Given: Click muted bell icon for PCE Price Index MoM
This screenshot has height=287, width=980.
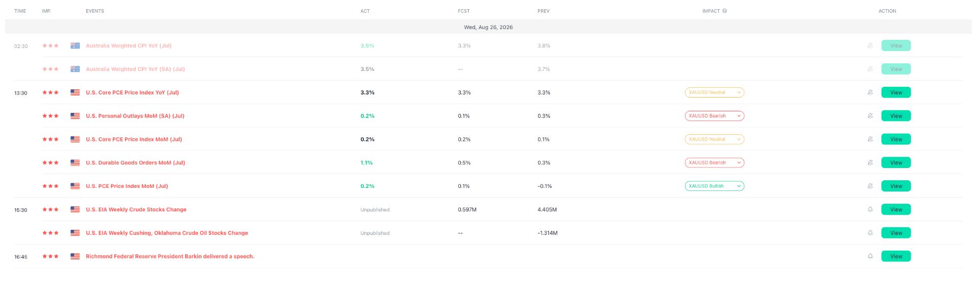Looking at the screenshot, I should pyautogui.click(x=870, y=186).
